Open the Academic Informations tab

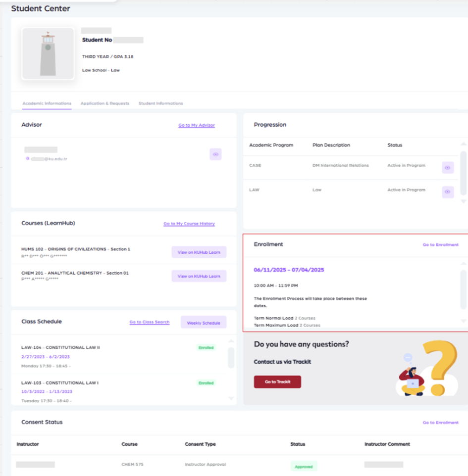pyautogui.click(x=47, y=103)
